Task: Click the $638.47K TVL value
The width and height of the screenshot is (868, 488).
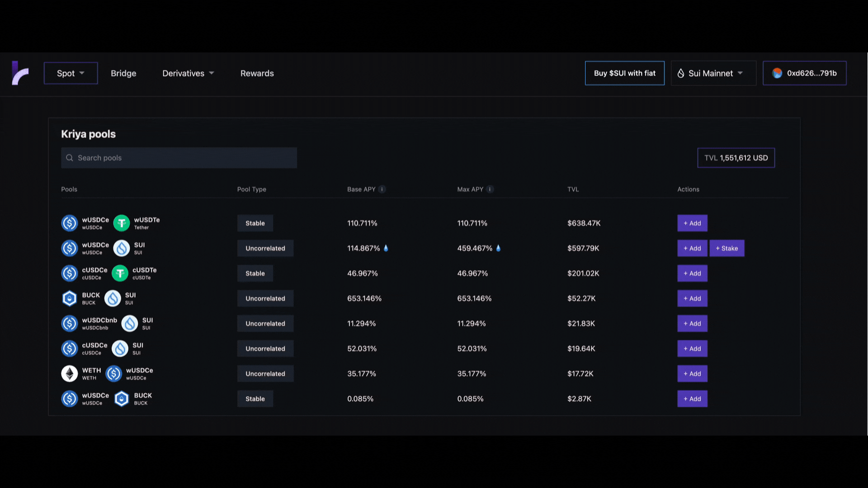Action: point(584,223)
